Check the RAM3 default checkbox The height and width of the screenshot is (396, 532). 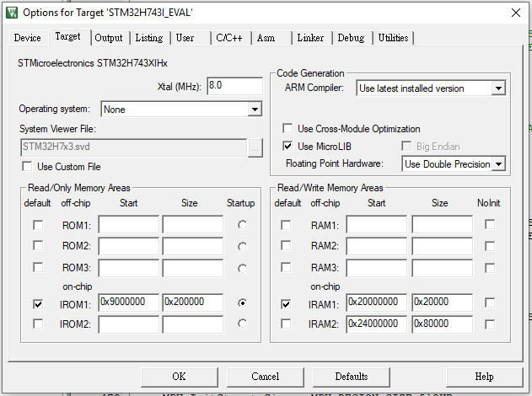pos(286,267)
